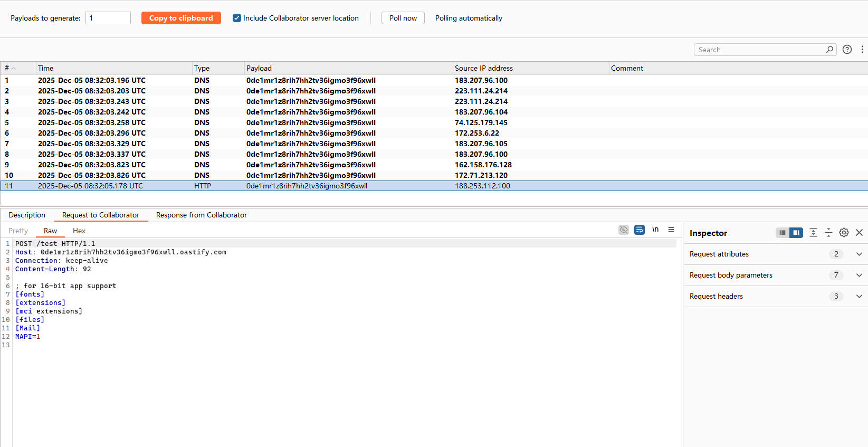
Task: Select interaction row number 8
Action: tap(434, 154)
